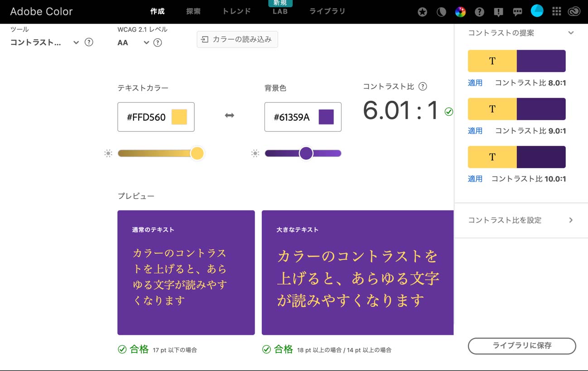
Task: Open the exclamation feedback icon
Action: (498, 12)
